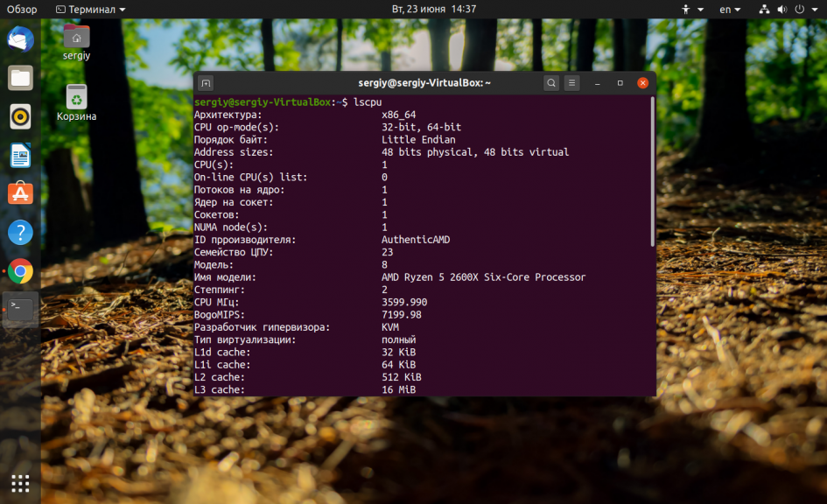Open the Files manager in dock
This screenshot has height=504, width=827.
click(x=21, y=78)
